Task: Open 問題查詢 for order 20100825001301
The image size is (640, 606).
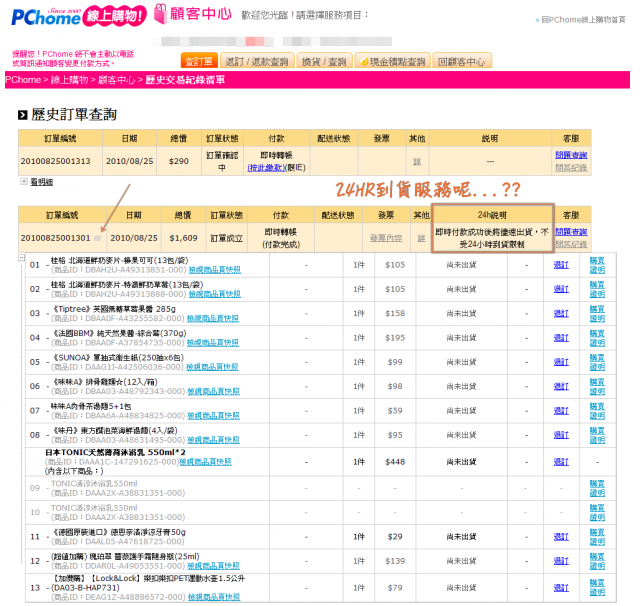Action: pos(571,231)
